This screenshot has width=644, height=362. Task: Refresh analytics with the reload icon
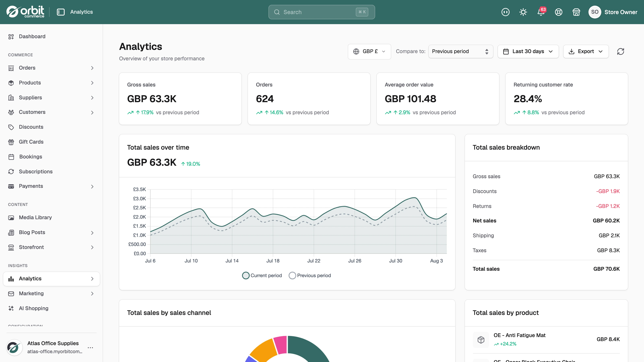(620, 51)
